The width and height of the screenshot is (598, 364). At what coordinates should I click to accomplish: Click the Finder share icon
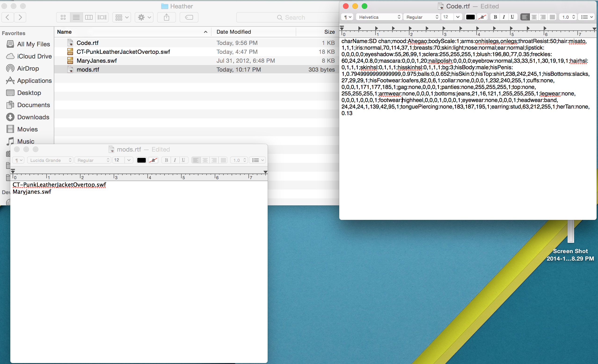pyautogui.click(x=167, y=17)
